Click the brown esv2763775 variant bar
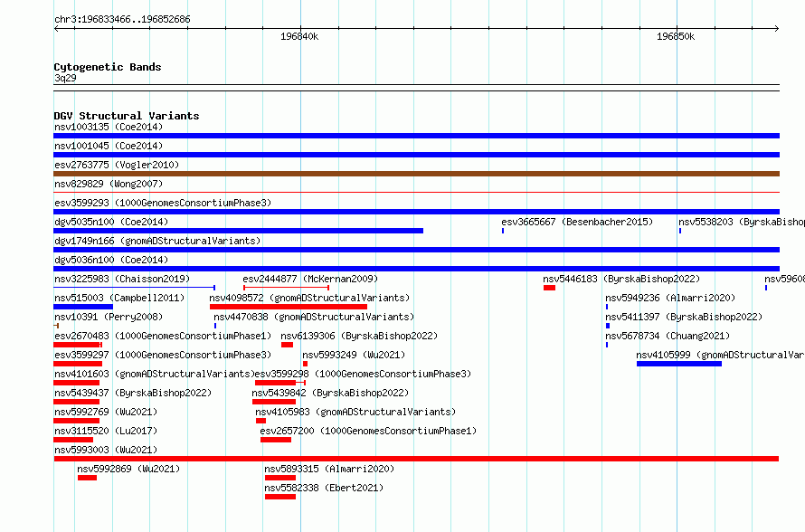The image size is (805, 532). pos(416,174)
